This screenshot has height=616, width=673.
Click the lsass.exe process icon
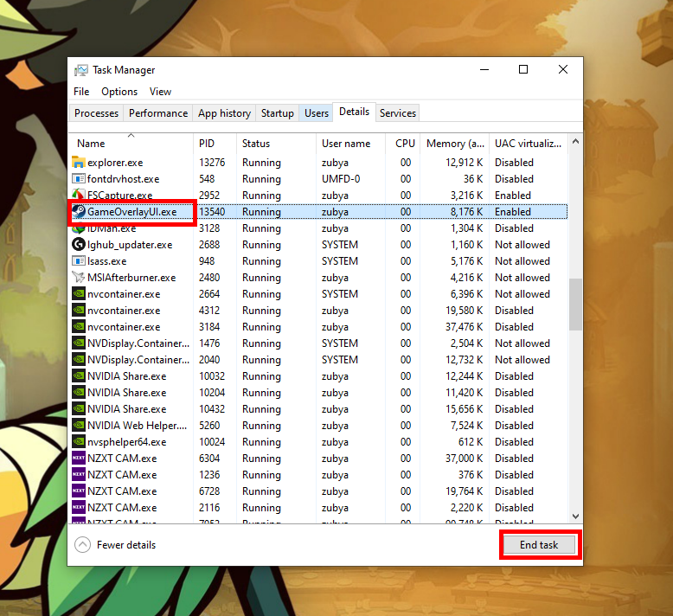79,260
